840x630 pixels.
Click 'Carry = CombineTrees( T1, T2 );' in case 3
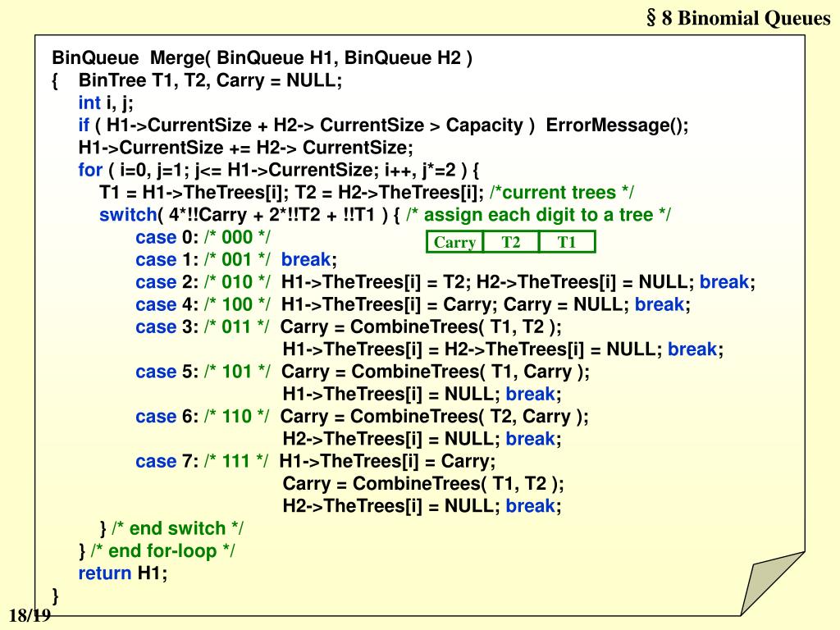click(x=421, y=326)
